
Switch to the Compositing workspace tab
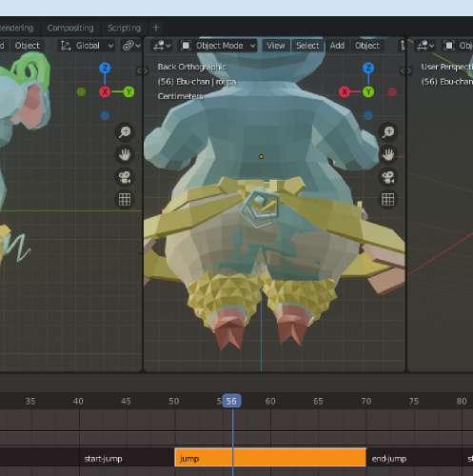click(x=70, y=28)
